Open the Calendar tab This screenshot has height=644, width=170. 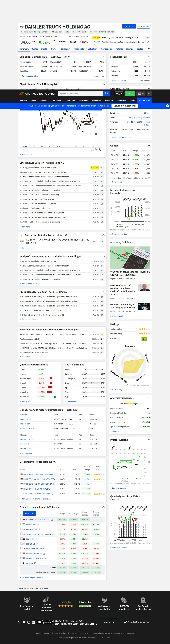[130, 49]
